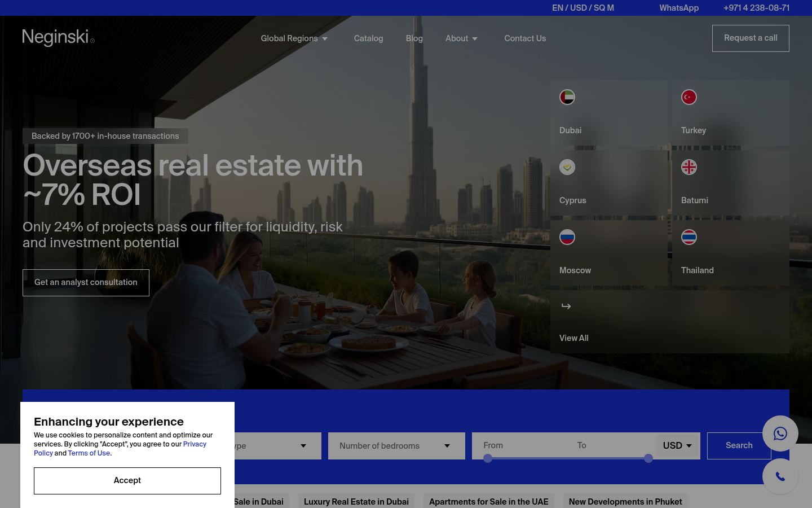Click the Moscow region label
The image size is (812, 508).
click(575, 270)
